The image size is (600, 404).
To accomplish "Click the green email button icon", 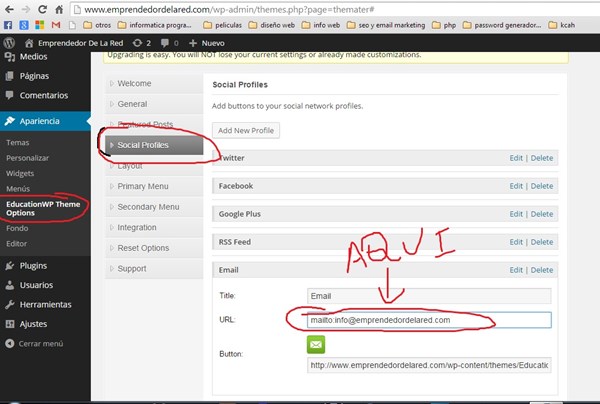I will point(316,345).
